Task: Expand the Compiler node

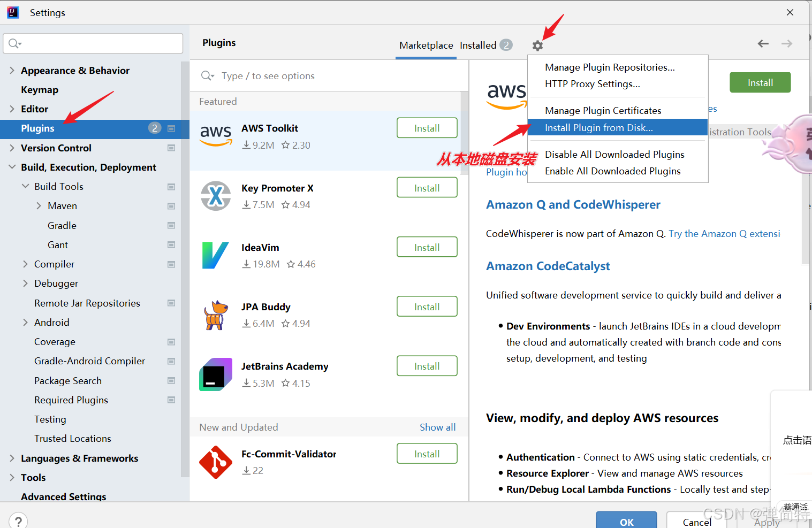Action: pos(25,264)
